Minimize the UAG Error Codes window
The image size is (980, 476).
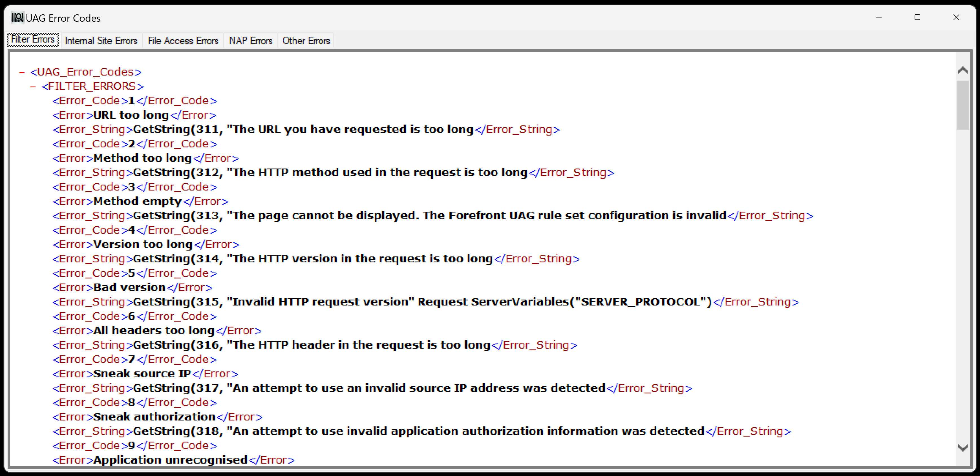pos(879,17)
